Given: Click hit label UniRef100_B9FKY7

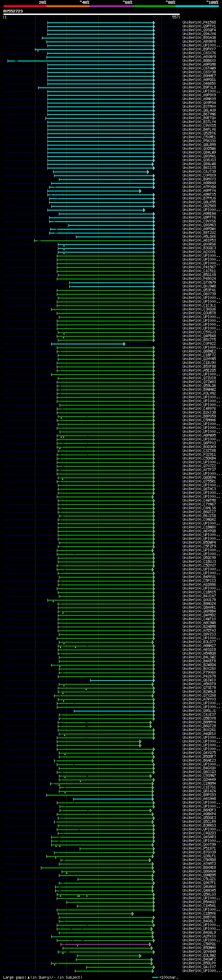Looking at the screenshot, I should [199, 49].
